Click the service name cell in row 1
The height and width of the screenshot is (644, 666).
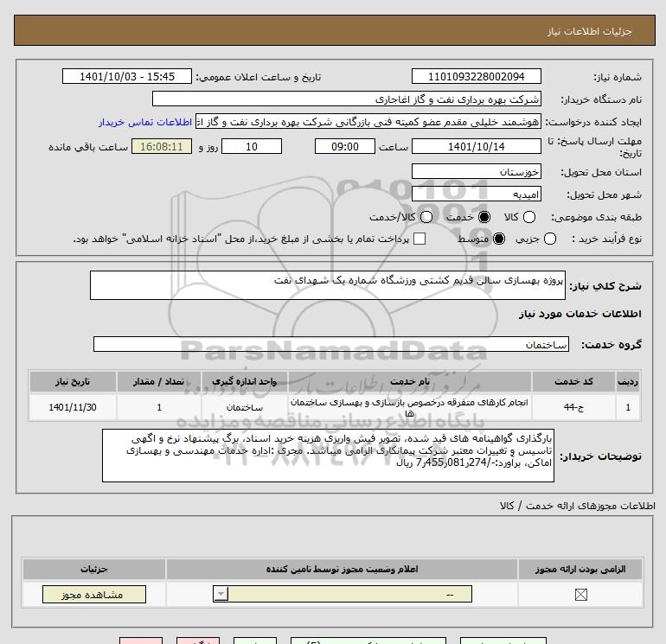point(410,407)
